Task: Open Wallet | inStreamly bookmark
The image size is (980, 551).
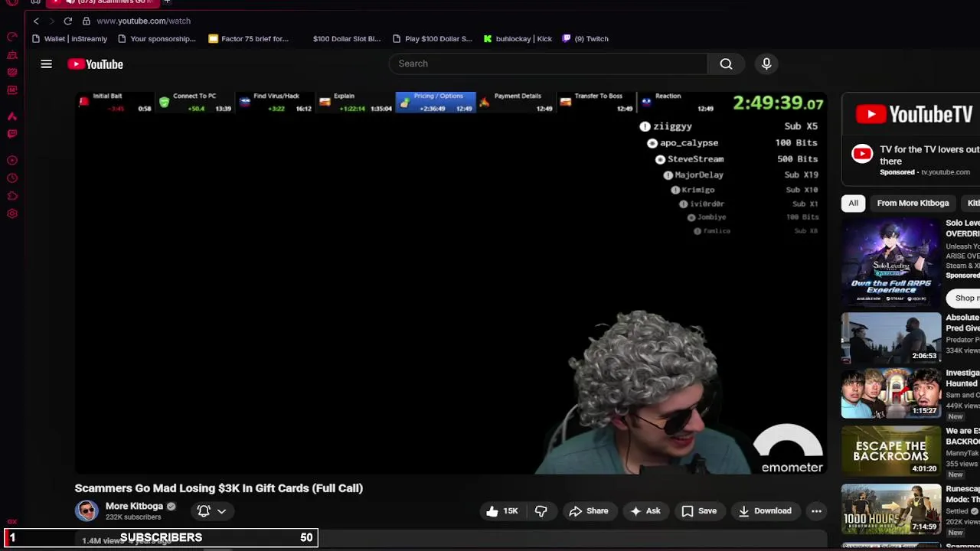Action: (70, 38)
